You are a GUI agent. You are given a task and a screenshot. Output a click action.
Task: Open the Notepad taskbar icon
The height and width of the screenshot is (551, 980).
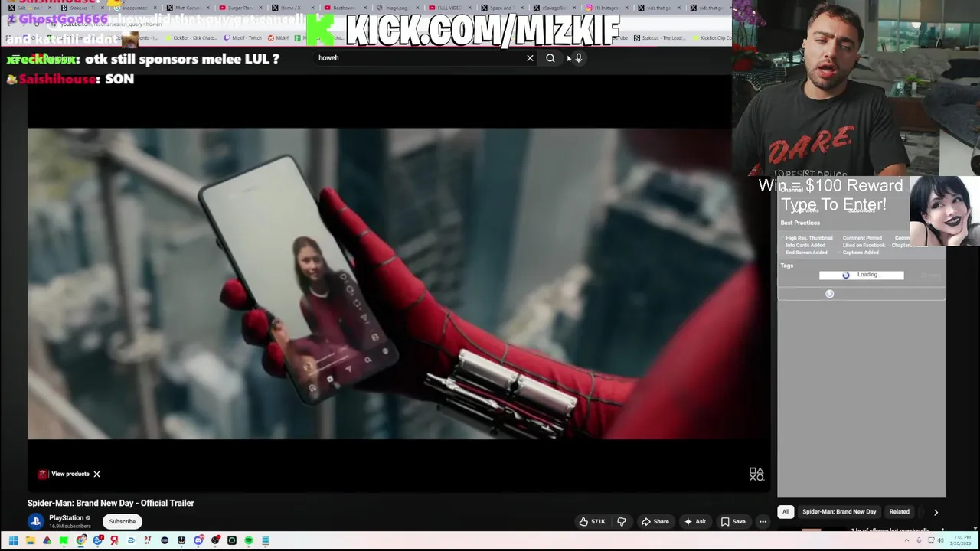[266, 541]
